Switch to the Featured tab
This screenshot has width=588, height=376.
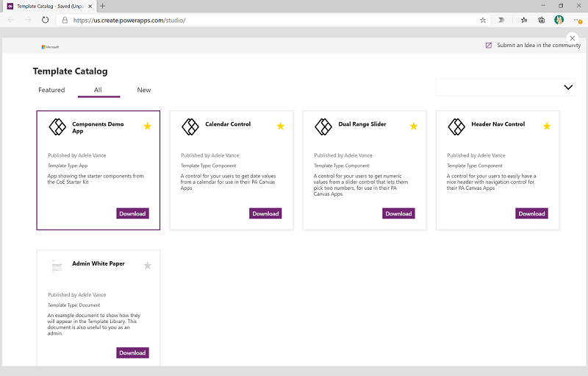point(51,90)
